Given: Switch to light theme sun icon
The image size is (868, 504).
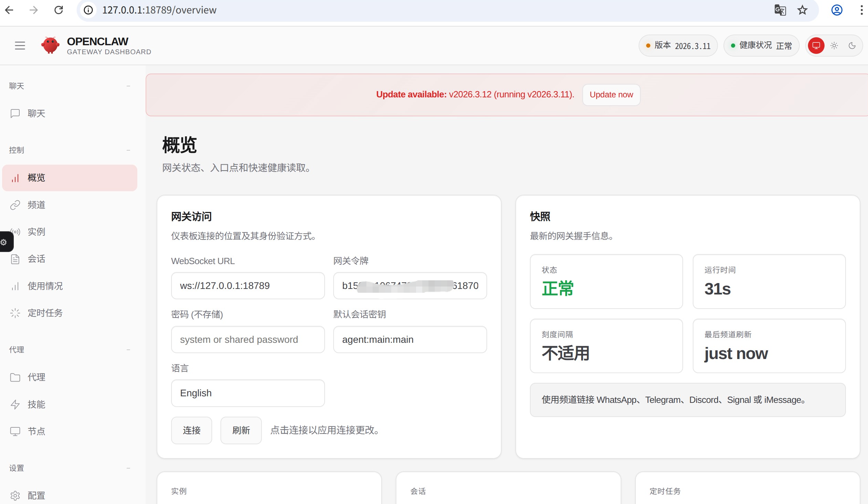Looking at the screenshot, I should [834, 46].
